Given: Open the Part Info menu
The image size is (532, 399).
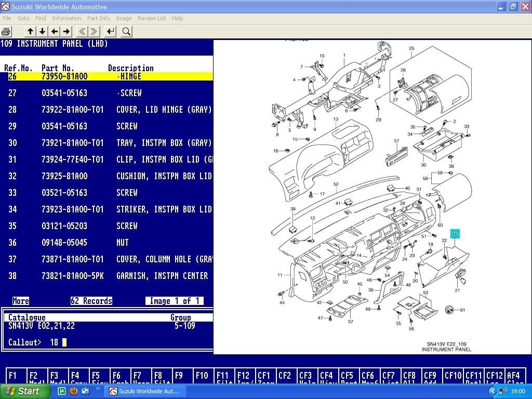Looking at the screenshot, I should (98, 18).
